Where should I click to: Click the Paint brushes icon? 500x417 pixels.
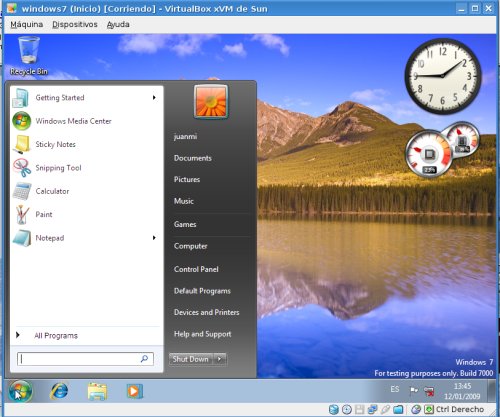click(x=22, y=214)
